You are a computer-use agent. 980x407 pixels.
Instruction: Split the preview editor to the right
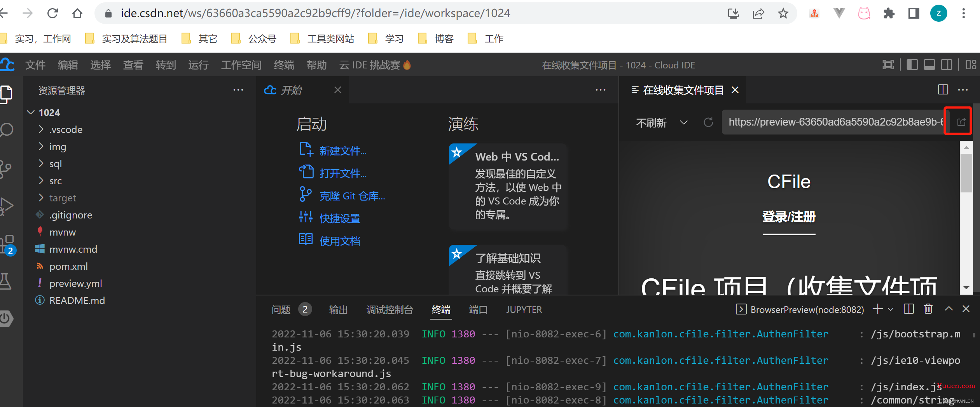coord(943,90)
